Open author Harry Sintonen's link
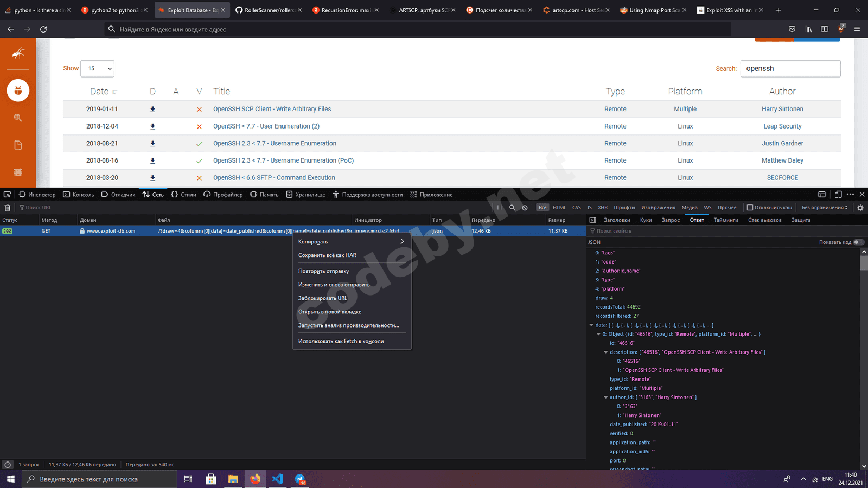 [x=782, y=109]
